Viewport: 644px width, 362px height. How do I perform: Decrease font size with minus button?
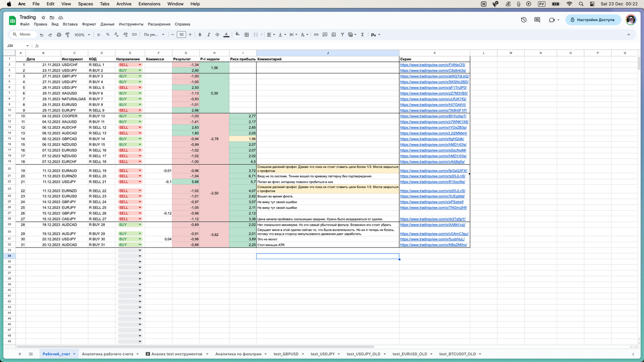173,35
